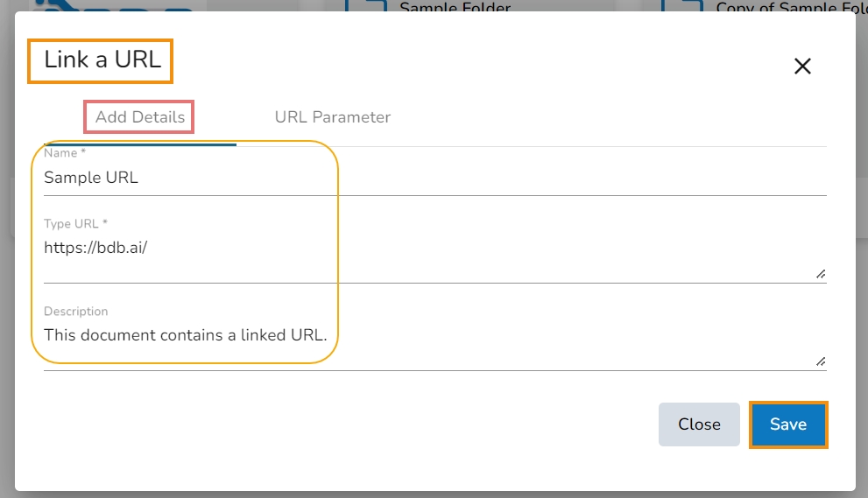
Task: Select the Add Details tab
Action: (140, 117)
